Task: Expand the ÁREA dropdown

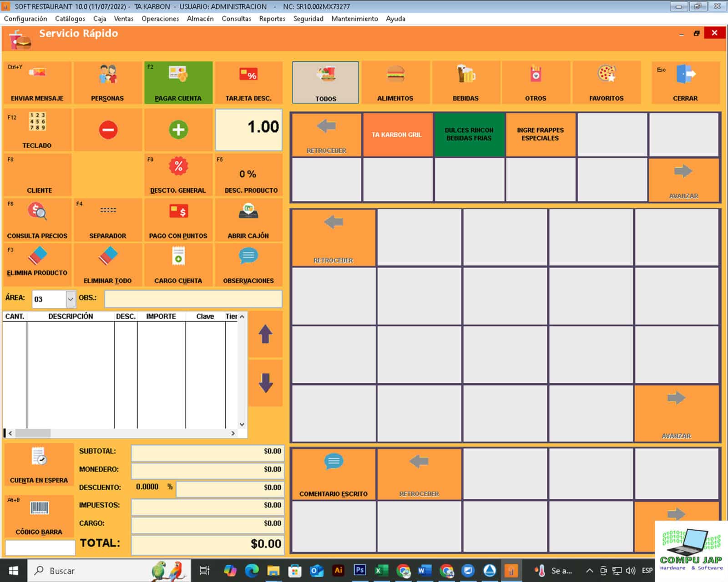Action: click(70, 299)
